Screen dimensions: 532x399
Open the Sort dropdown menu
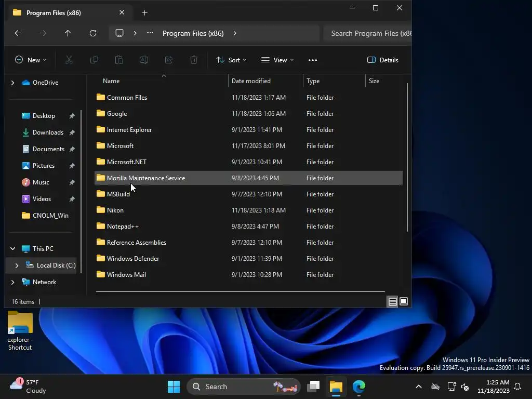pyautogui.click(x=231, y=60)
